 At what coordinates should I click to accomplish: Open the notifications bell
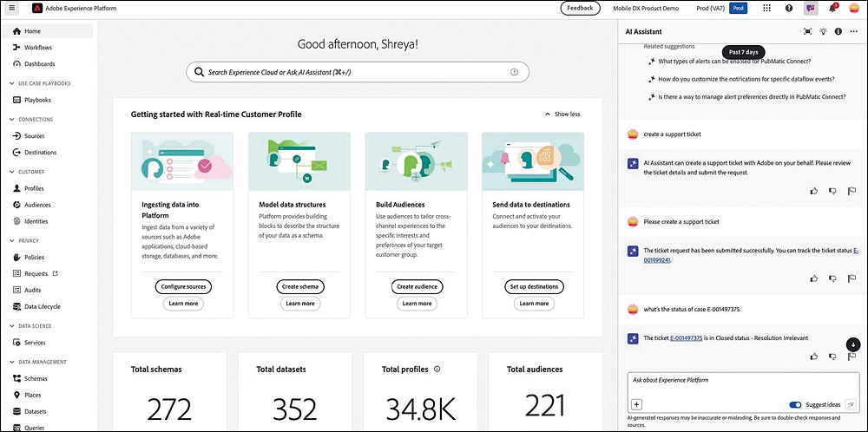832,9
